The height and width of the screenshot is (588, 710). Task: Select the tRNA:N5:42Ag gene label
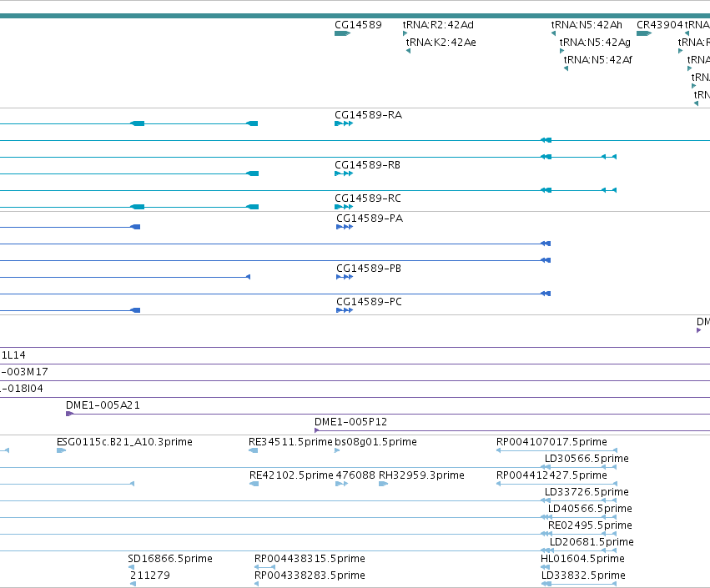click(595, 43)
